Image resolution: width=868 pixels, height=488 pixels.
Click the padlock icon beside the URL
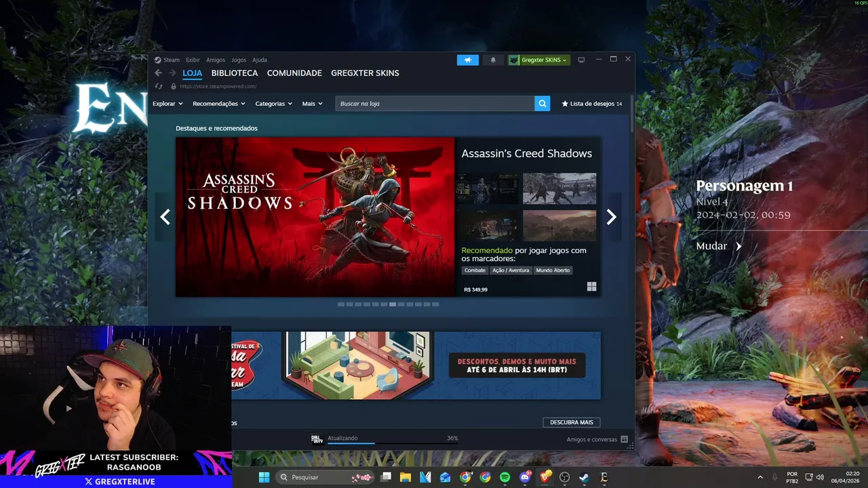174,86
